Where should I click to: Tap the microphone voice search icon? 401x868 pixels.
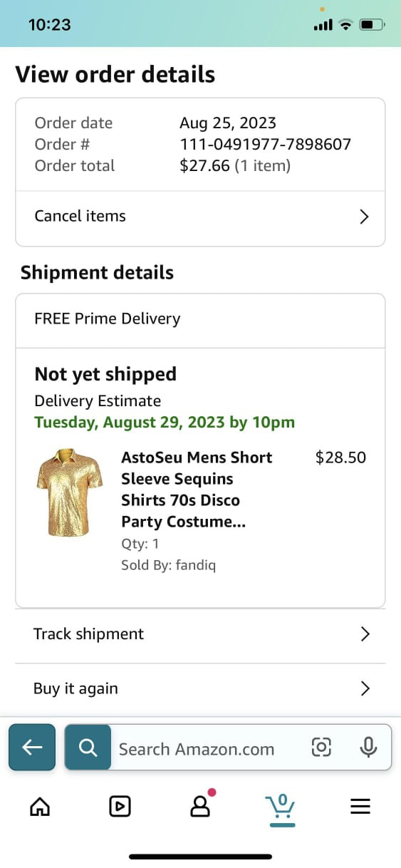tap(368, 748)
